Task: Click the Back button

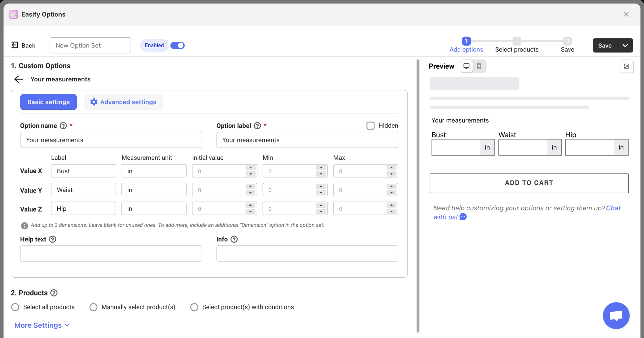Action: click(x=23, y=46)
